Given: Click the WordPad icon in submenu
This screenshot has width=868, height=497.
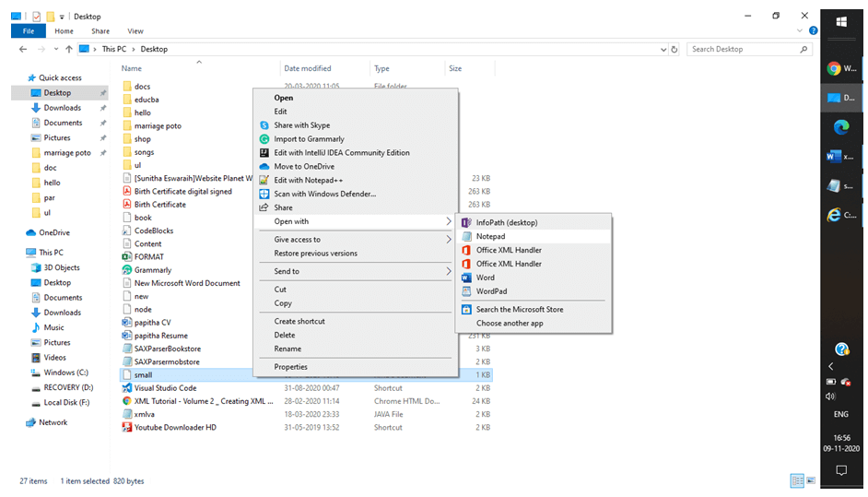Looking at the screenshot, I should coord(466,290).
